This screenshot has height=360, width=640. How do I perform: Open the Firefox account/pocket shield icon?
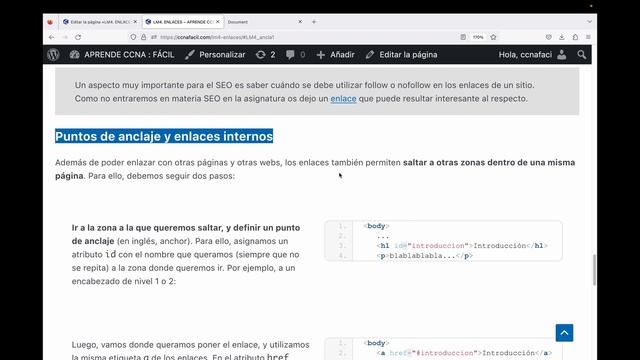click(549, 37)
